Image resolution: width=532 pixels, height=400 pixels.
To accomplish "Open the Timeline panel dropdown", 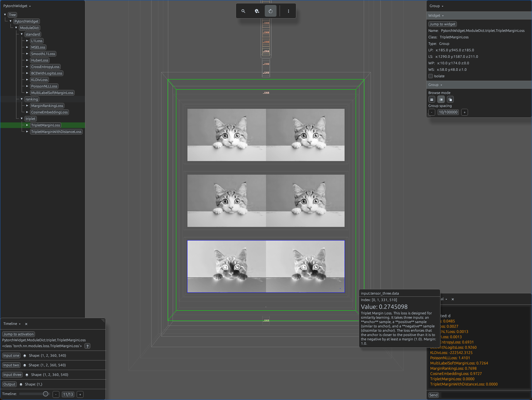I will click(12, 324).
